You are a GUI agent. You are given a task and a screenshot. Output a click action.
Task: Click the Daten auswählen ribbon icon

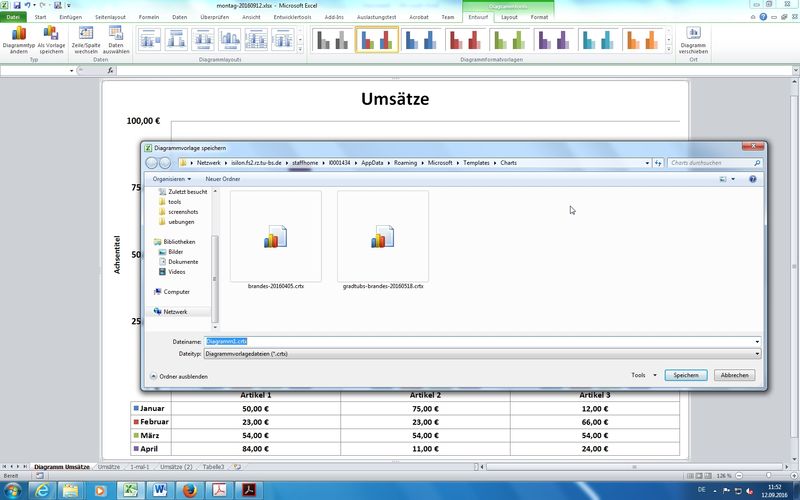[x=117, y=38]
